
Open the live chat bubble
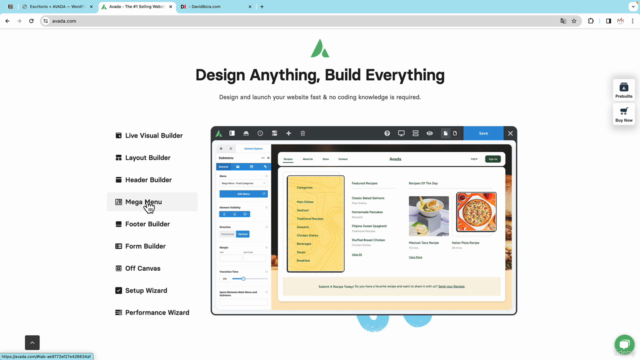(624, 344)
